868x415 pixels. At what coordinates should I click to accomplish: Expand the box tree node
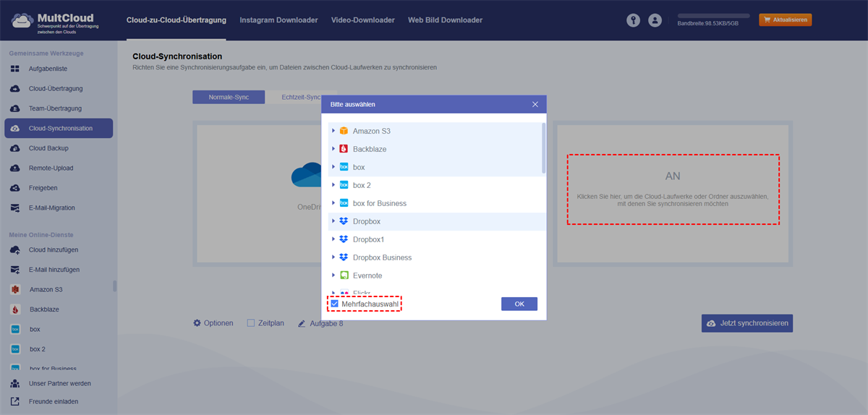click(333, 167)
